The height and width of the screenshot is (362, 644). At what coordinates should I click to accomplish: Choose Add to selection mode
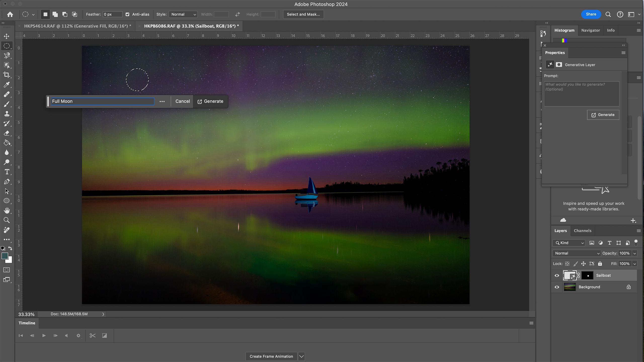[55, 14]
